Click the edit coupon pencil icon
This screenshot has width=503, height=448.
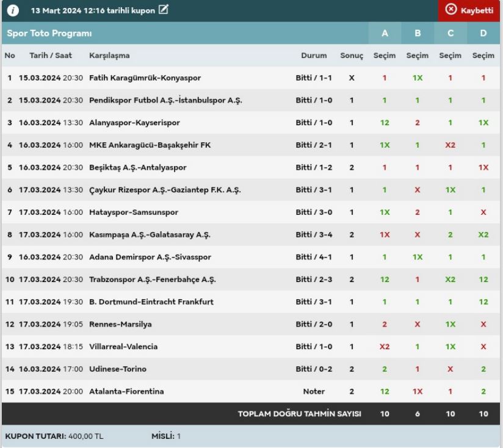click(163, 10)
